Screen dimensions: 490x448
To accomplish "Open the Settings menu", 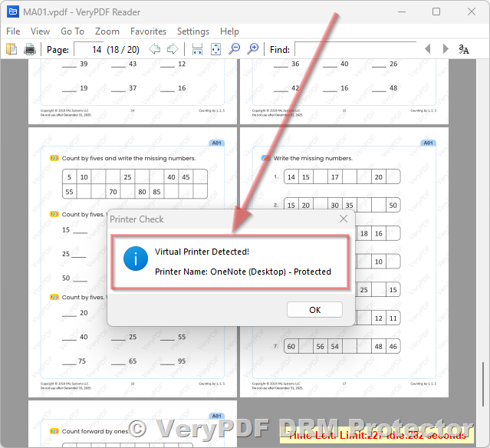I will pos(193,31).
